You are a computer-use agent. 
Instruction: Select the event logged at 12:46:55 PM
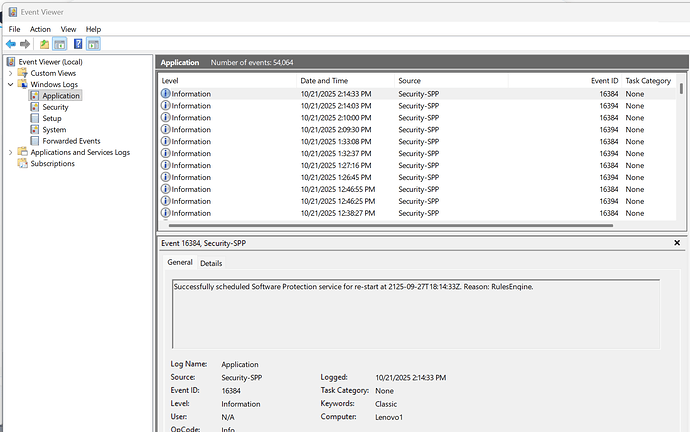pos(417,189)
